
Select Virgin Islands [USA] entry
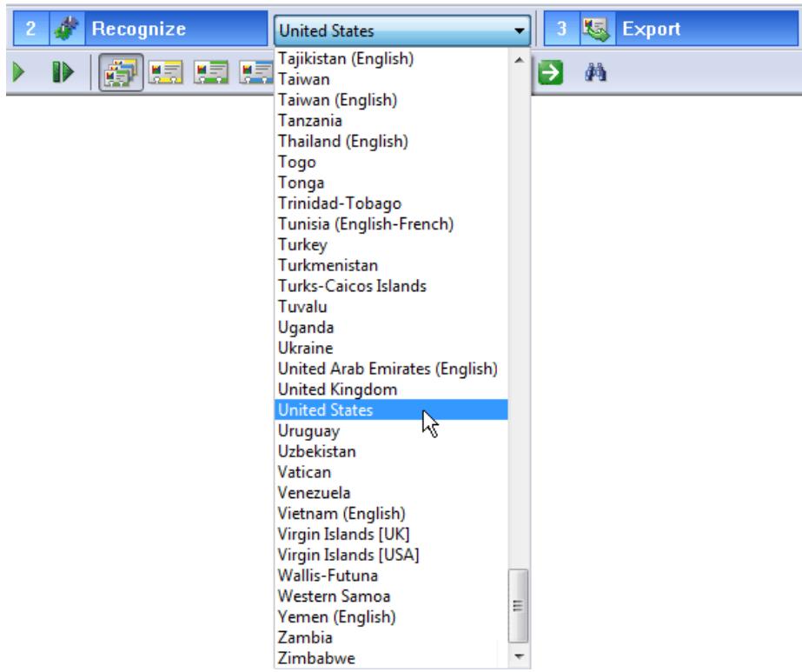391,555
